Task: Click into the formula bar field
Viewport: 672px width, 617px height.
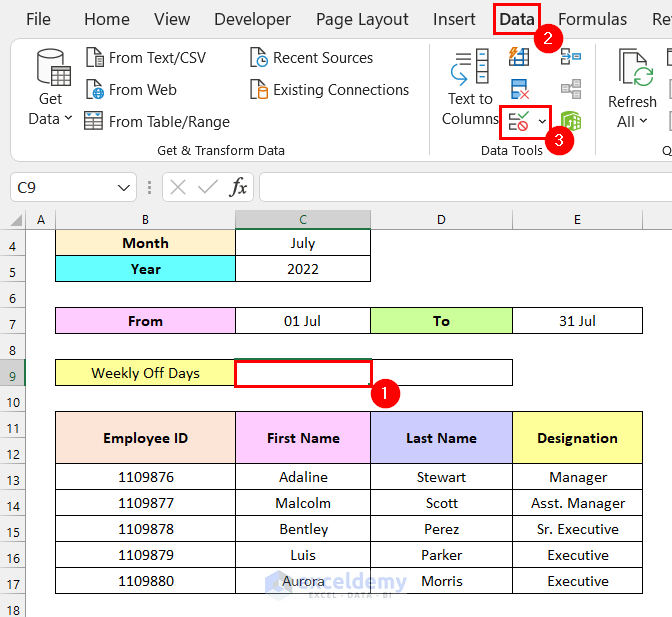Action: tap(465, 187)
